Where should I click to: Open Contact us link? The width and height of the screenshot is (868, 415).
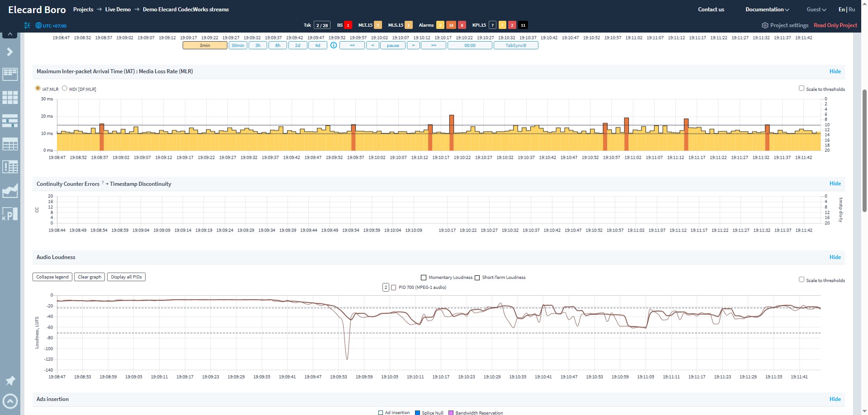(x=711, y=9)
